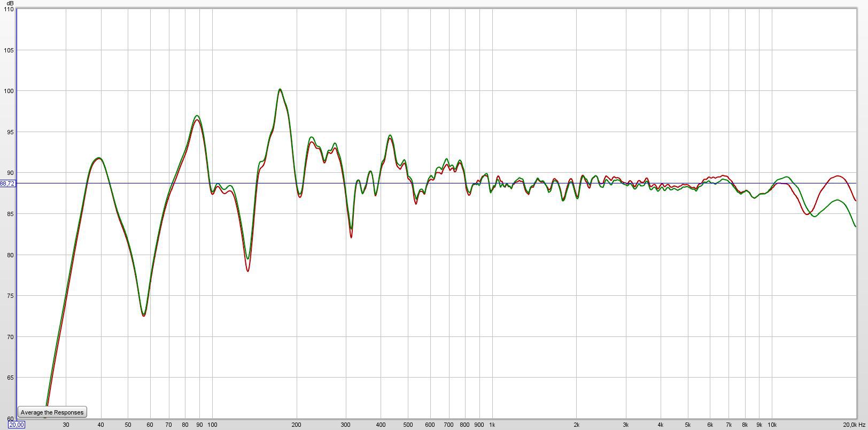Click the 800 label on the frequency axis
The width and height of the screenshot is (868, 430).
464,425
